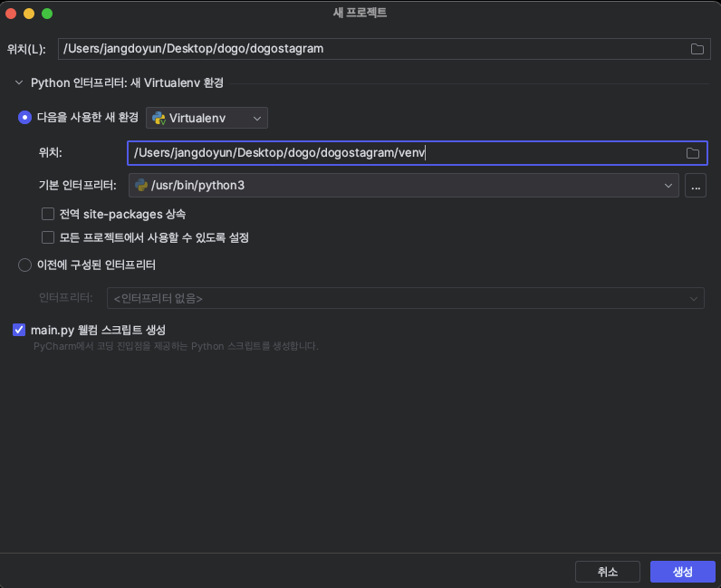Click the 생성 create button
Image resolution: width=721 pixels, height=588 pixels.
[x=682, y=572]
